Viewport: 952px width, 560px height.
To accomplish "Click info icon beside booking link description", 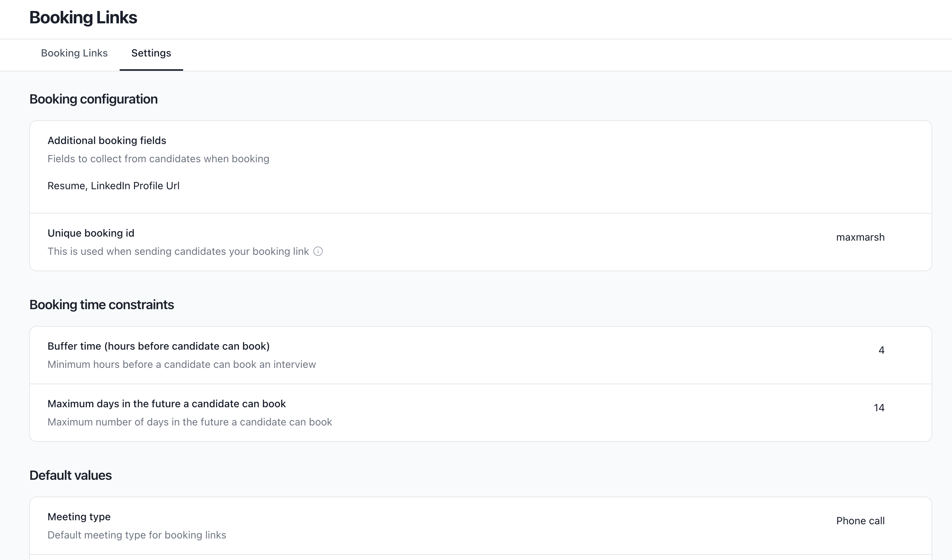I will [318, 252].
